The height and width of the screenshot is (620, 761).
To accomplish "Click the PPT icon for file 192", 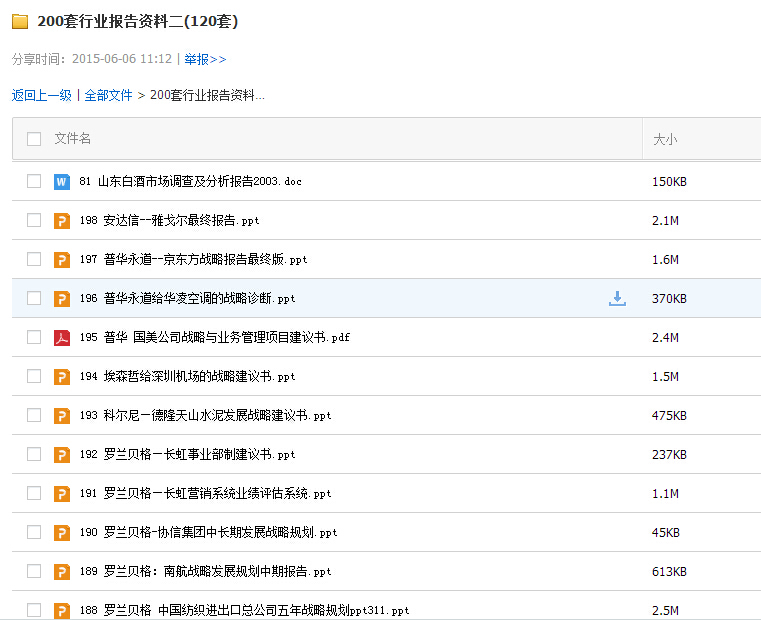I will (62, 455).
